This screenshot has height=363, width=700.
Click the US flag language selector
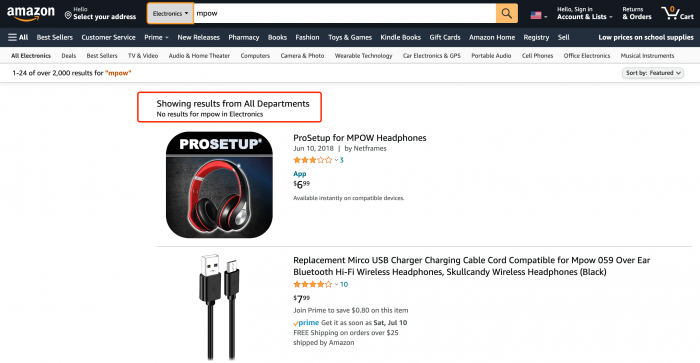539,16
